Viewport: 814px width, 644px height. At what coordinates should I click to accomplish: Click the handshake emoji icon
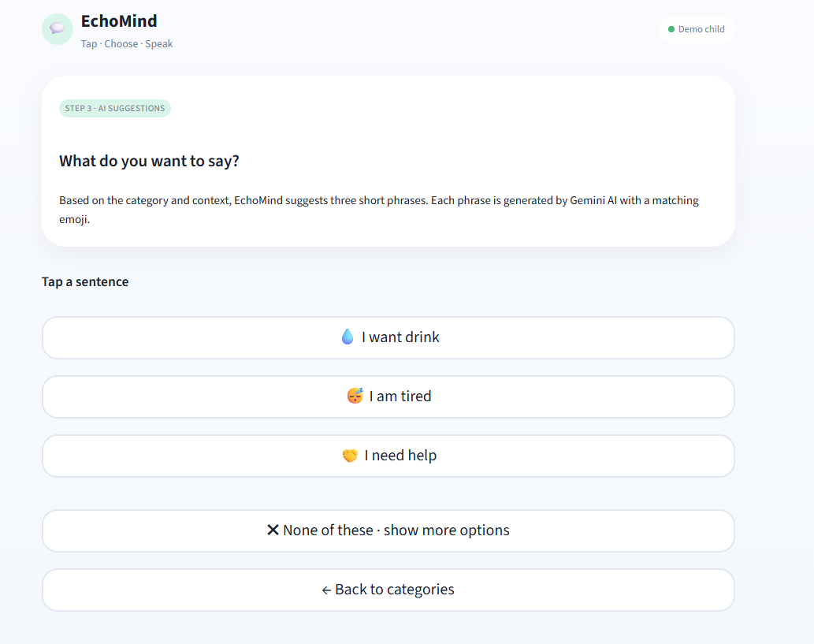[351, 456]
